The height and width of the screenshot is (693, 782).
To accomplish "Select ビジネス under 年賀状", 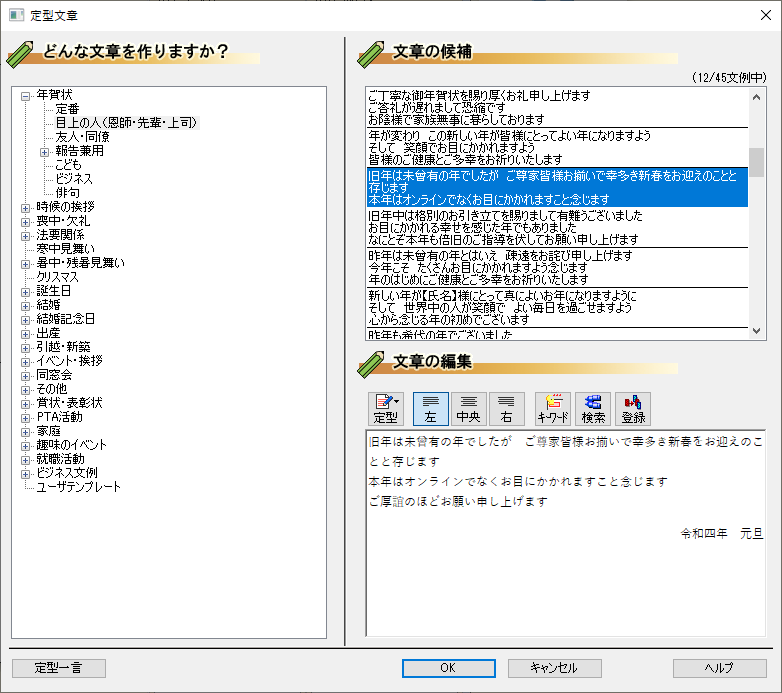I will (x=74, y=178).
